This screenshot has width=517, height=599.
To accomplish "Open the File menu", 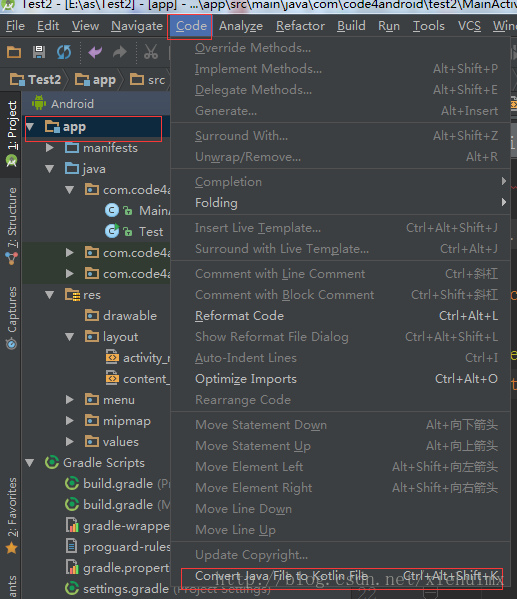I will [16, 26].
